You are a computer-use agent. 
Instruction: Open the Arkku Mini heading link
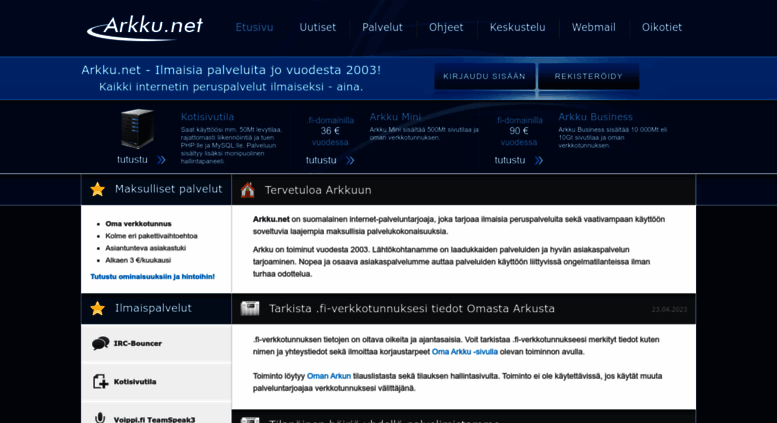(x=395, y=117)
